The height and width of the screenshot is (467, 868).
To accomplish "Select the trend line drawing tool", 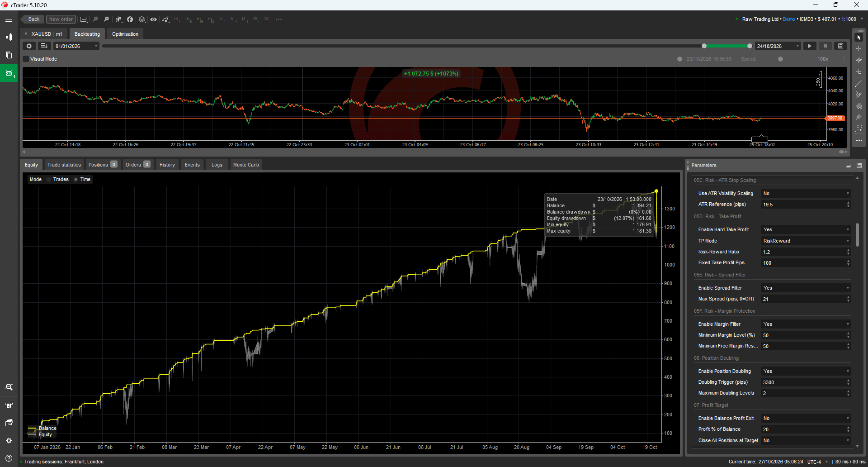I will click(x=859, y=84).
